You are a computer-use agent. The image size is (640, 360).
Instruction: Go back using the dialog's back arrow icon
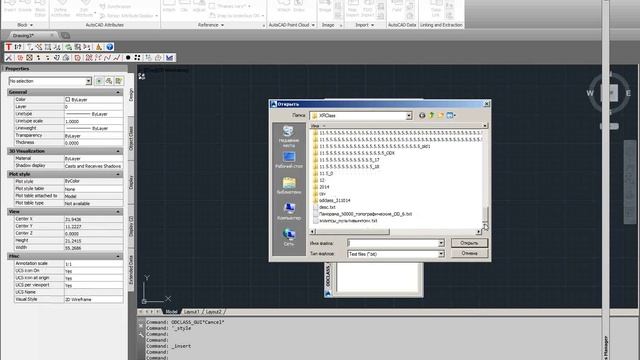click(422, 116)
